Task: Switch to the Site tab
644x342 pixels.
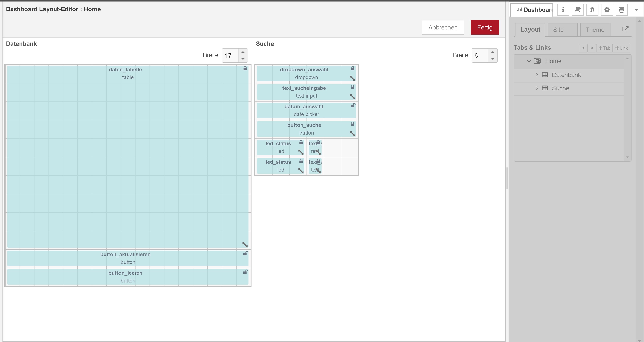Action: coord(562,30)
